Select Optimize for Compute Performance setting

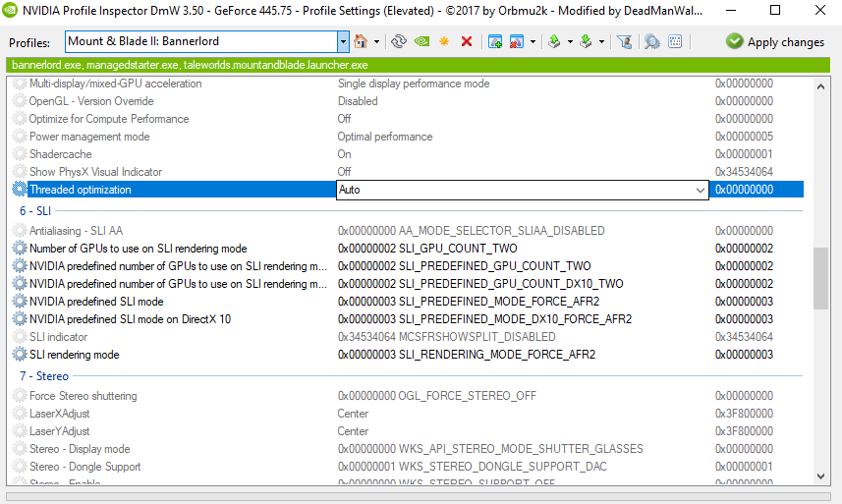(109, 119)
